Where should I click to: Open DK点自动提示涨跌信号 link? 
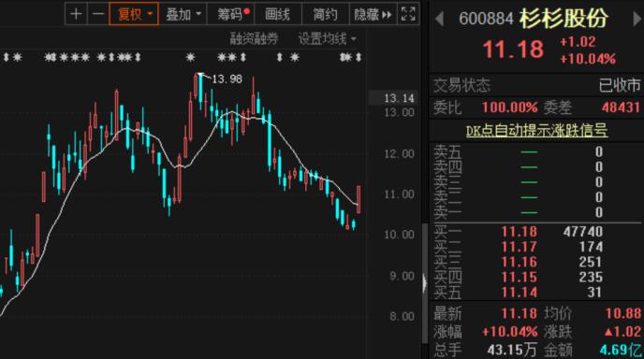(x=536, y=131)
